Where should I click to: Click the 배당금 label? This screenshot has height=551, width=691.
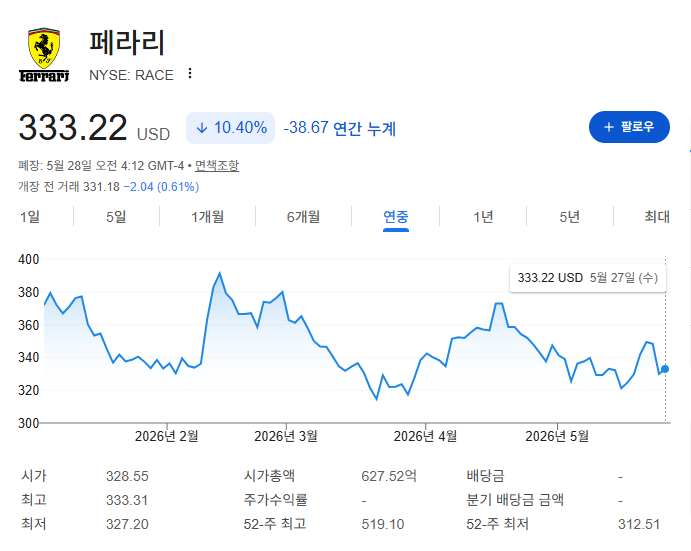tap(485, 476)
